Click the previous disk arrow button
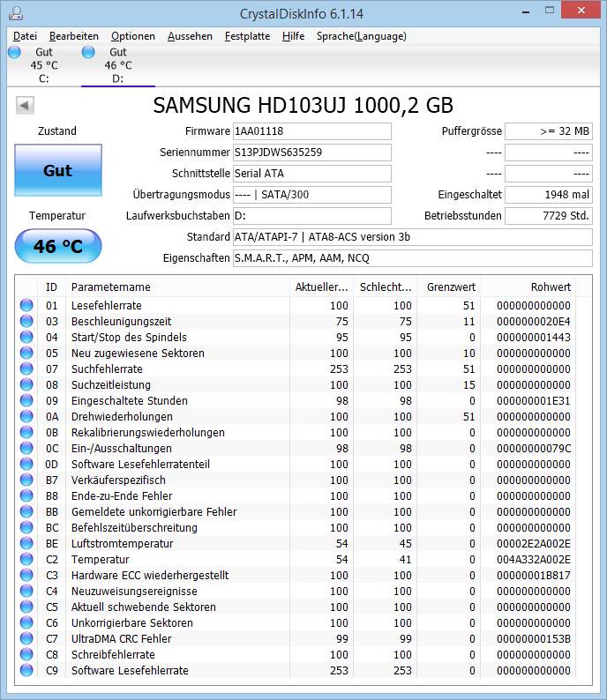Screen dimensions: 607x700 click(25, 106)
